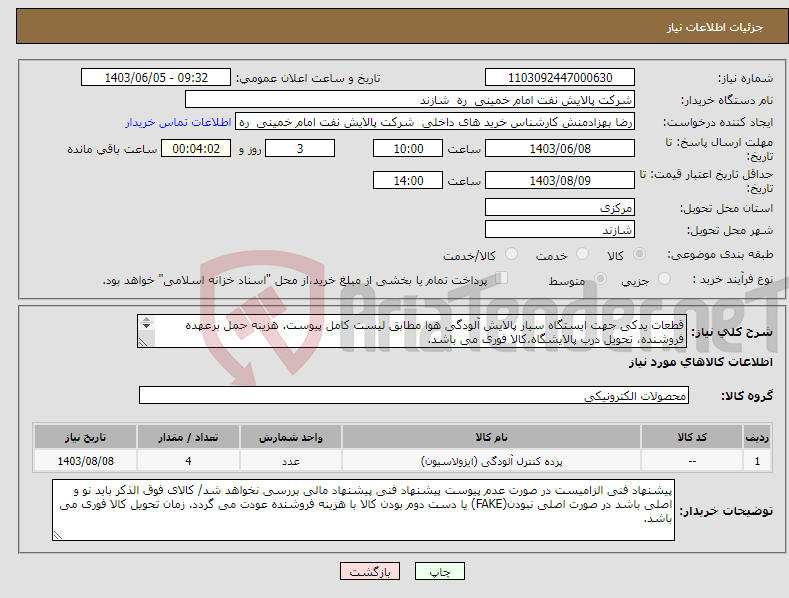789x598 pixels.
Task: Click the remaining days field showing 3
Action: (300, 148)
